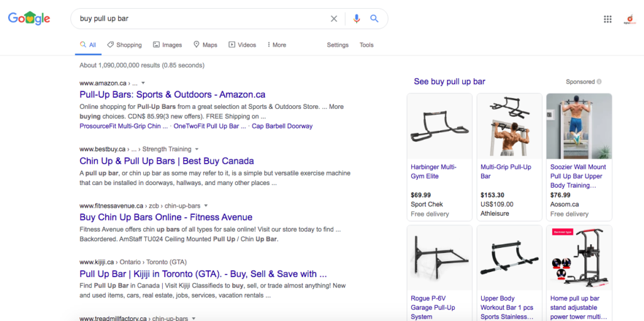The image size is (644, 321).
Task: Switch to the Maps tab
Action: tap(205, 45)
